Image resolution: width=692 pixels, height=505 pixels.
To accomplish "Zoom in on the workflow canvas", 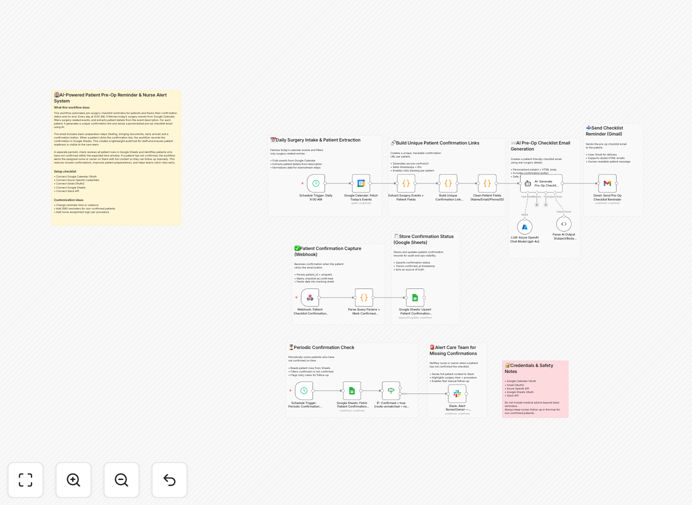I will (x=73, y=480).
